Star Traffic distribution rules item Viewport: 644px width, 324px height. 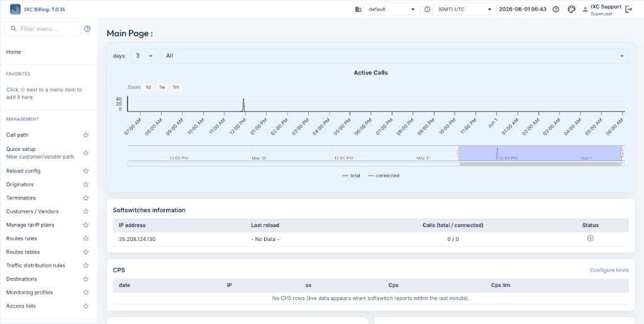click(x=86, y=265)
